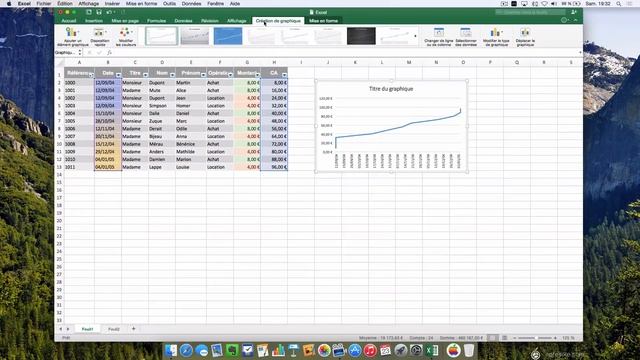This screenshot has height=360, width=640.
Task: Open the Référence column filter dropdown
Action: tap(91, 75)
